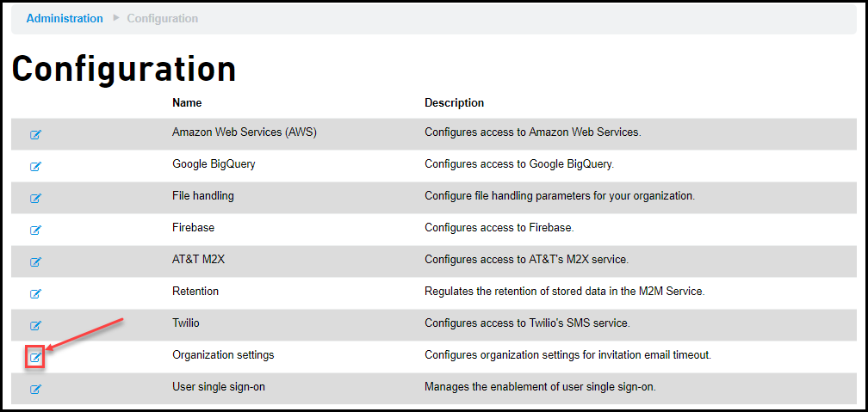
Task: Click highlighted Organization settings edit icon
Action: click(35, 358)
